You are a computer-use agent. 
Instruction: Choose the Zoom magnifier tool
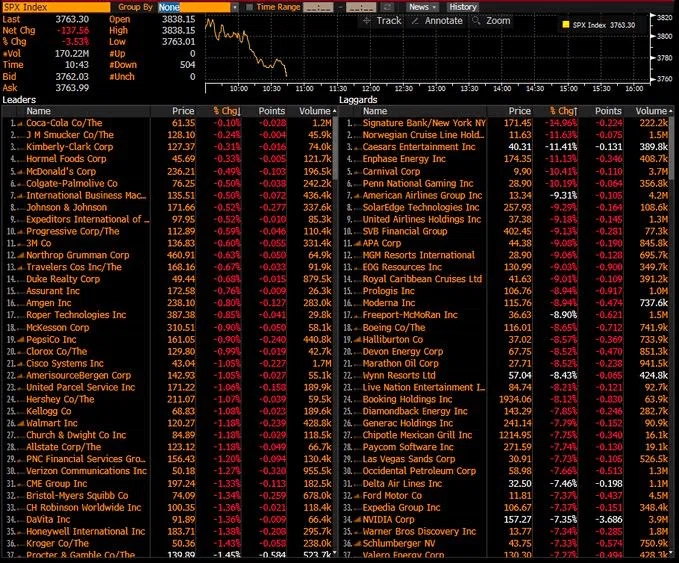point(491,20)
